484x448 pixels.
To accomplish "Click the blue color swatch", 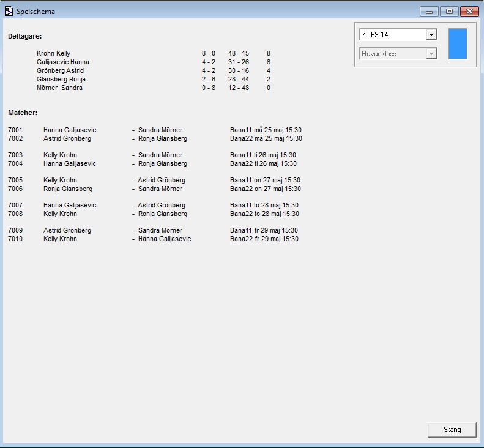I will (457, 44).
